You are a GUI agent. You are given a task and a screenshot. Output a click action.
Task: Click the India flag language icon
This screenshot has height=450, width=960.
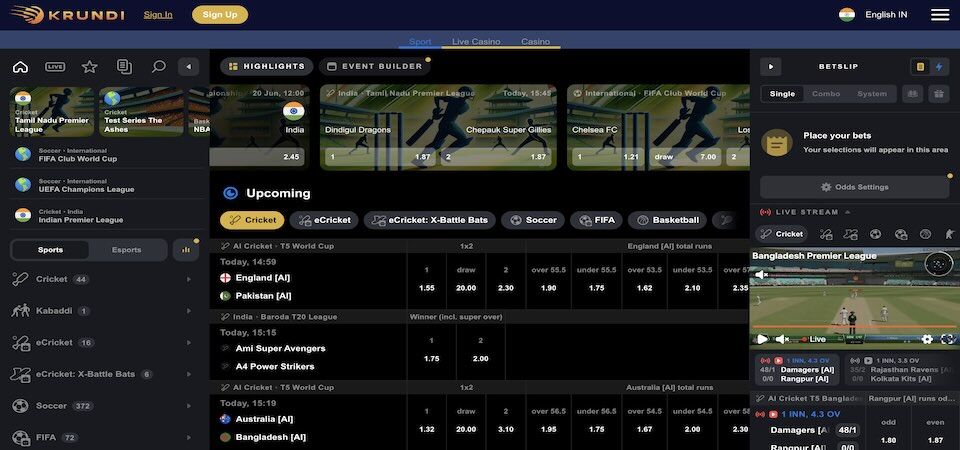pos(847,15)
